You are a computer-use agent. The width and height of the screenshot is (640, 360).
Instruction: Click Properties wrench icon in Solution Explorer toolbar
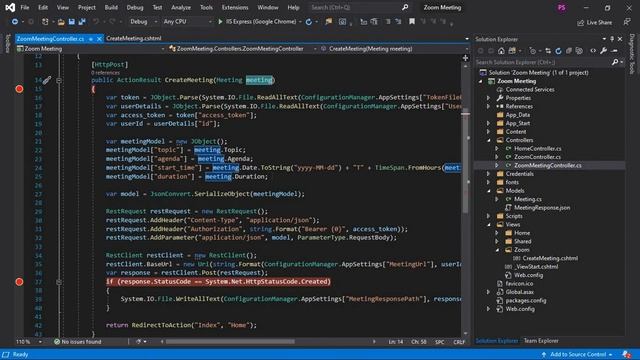coord(604,51)
